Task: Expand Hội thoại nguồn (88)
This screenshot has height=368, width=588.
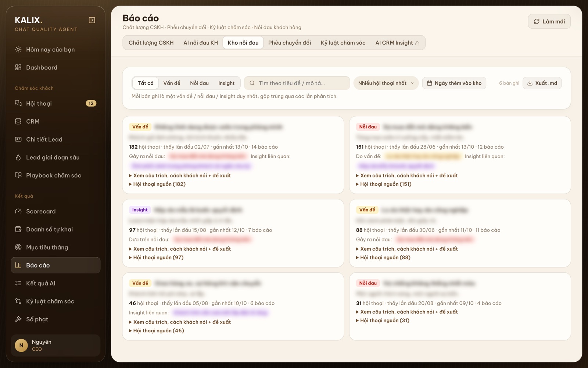Action: click(383, 258)
